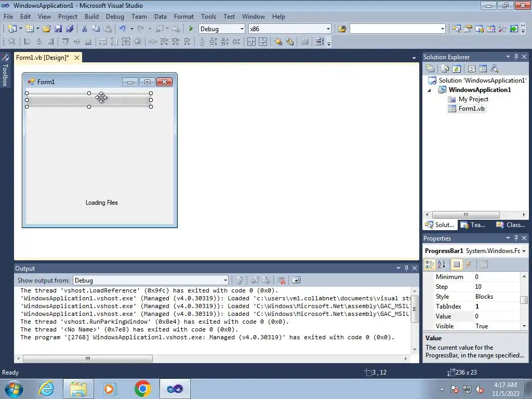Open the ProgressBar1 object selector dropdown
Image resolution: width=532 pixels, height=399 pixels.
coord(524,251)
